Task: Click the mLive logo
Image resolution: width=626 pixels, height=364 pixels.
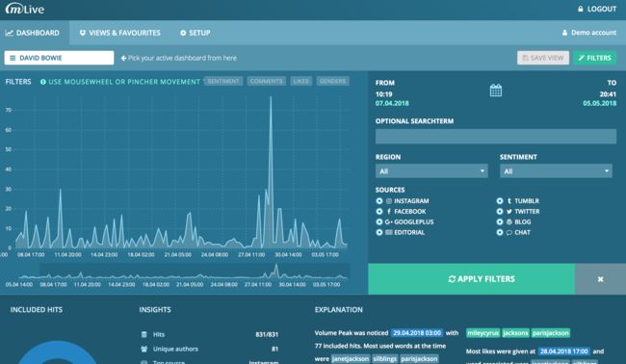Action: pyautogui.click(x=25, y=9)
